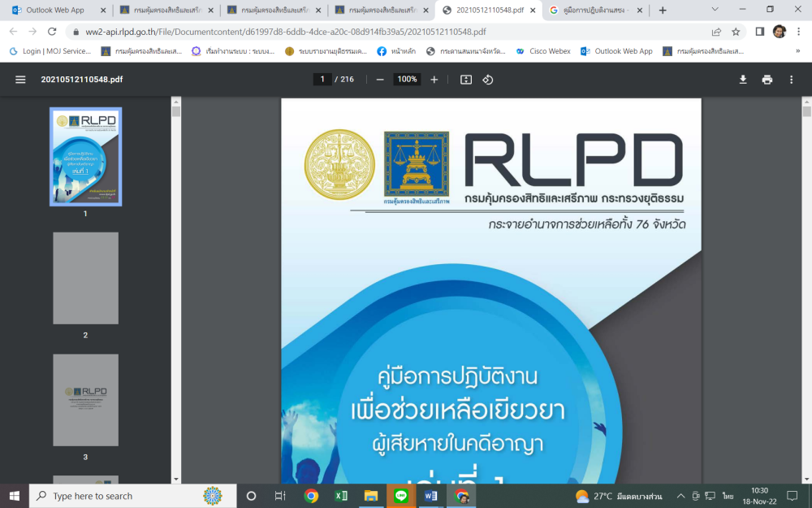Click the zoom percentage 100% field

tap(407, 80)
